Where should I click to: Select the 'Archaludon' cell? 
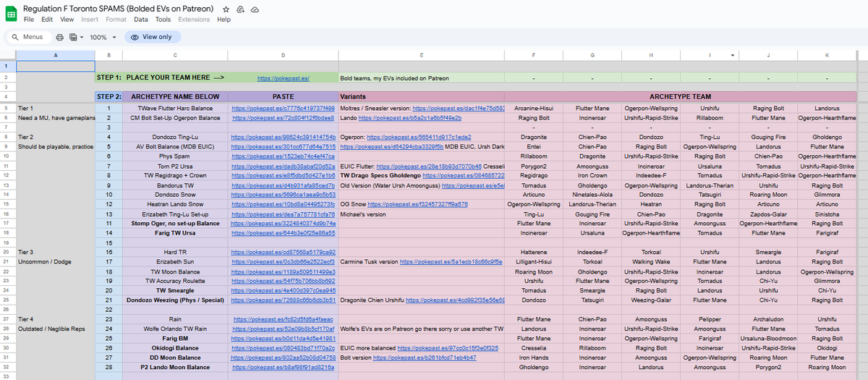coord(768,318)
